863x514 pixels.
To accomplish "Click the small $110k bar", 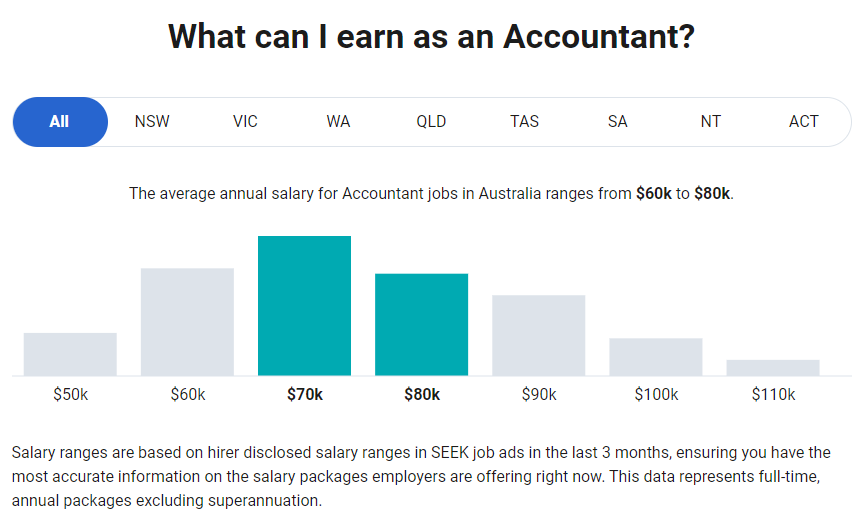I will point(773,368).
